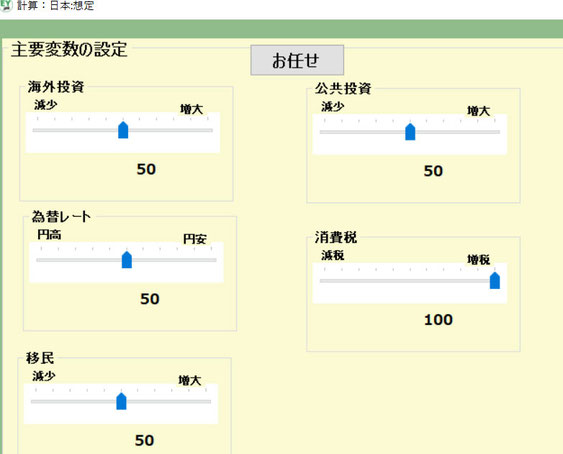Image resolution: width=563 pixels, height=454 pixels.
Task: Click 公共投資 slider track near 減少 end
Action: (x=338, y=132)
